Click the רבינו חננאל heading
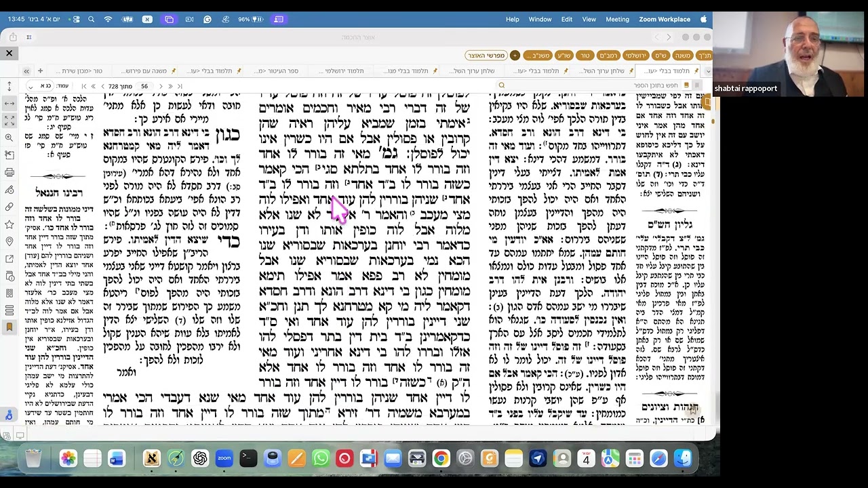Screen dimensions: 868x488 pos(60,192)
